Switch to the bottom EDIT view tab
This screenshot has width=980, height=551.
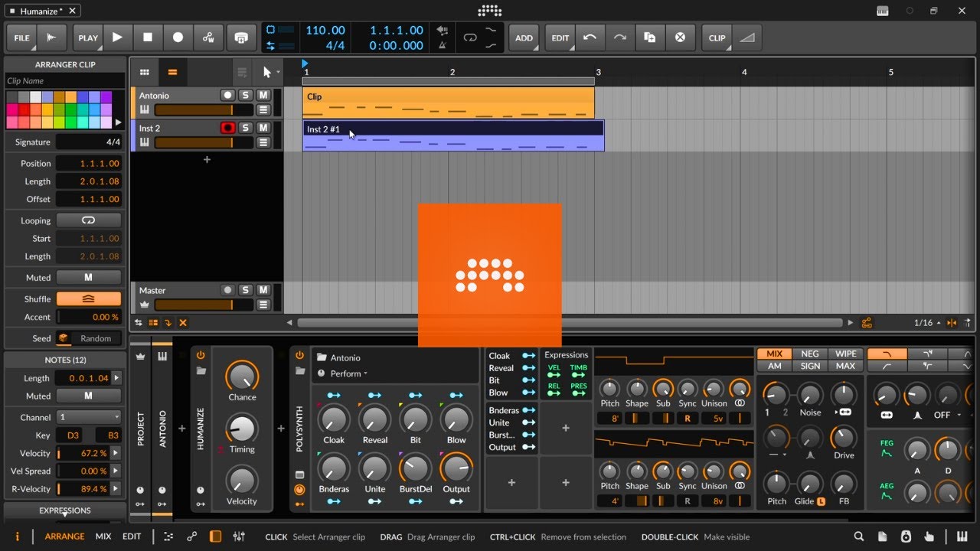132,536
